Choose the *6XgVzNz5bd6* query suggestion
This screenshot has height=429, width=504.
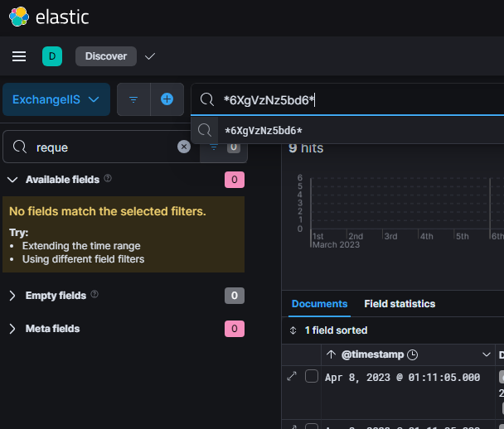264,130
